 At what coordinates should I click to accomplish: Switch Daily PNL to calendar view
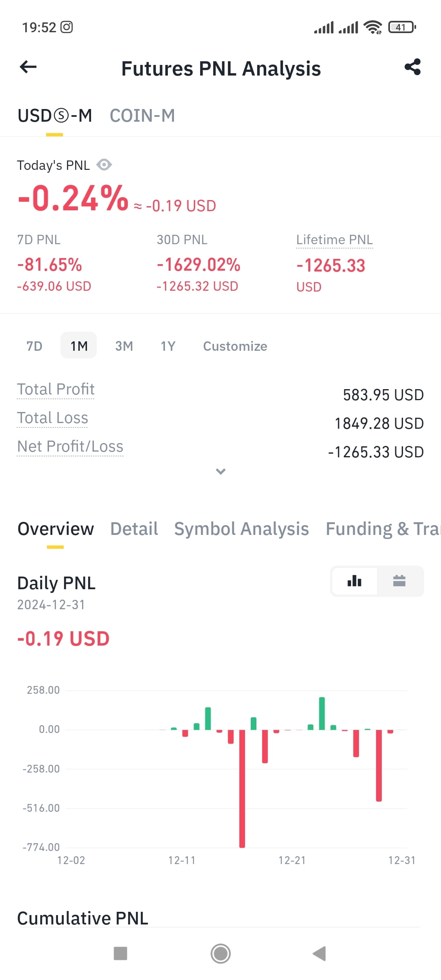coord(399,581)
